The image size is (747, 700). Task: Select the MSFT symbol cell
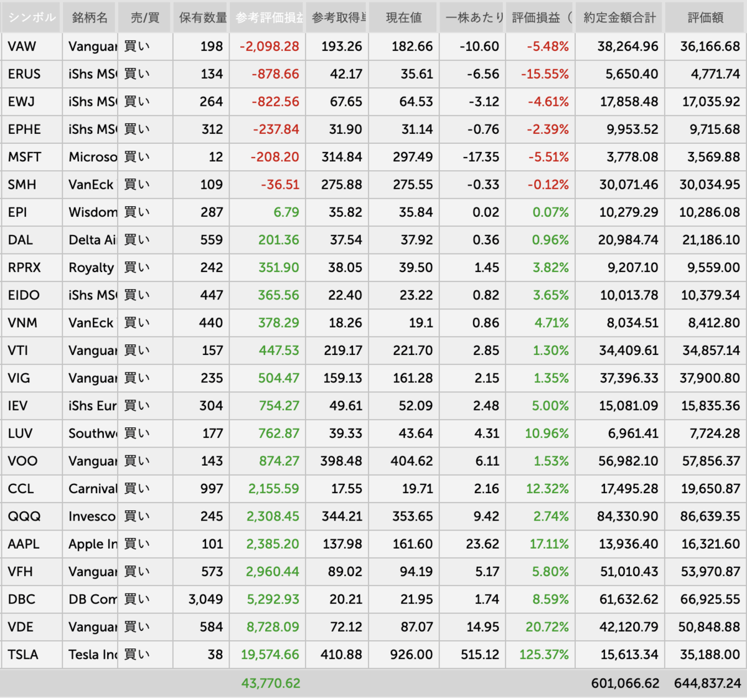(31, 157)
